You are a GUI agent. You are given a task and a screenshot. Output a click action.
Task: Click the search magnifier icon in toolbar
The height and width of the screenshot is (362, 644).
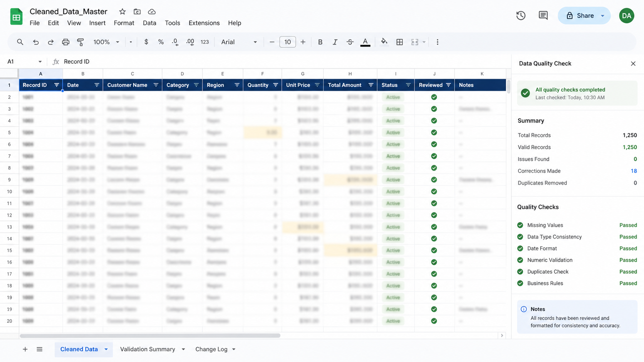pyautogui.click(x=20, y=42)
